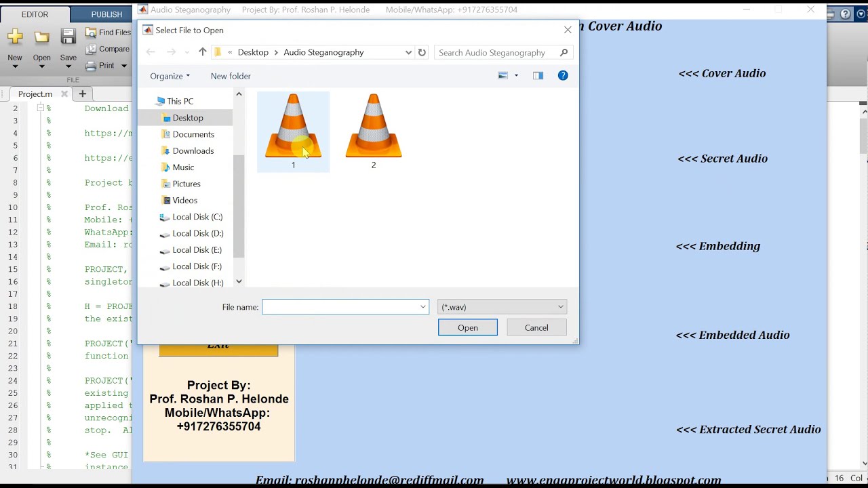Click the MATLAB help icon top right
The image size is (868, 488).
point(845,14)
